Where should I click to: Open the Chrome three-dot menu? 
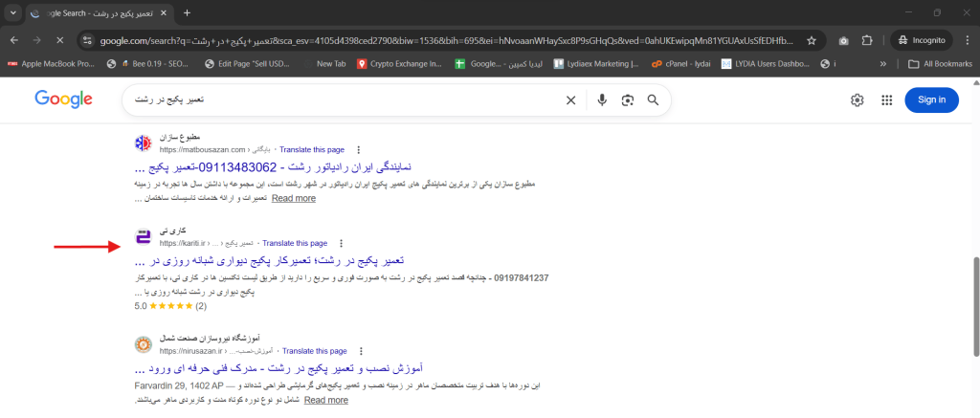click(966, 40)
